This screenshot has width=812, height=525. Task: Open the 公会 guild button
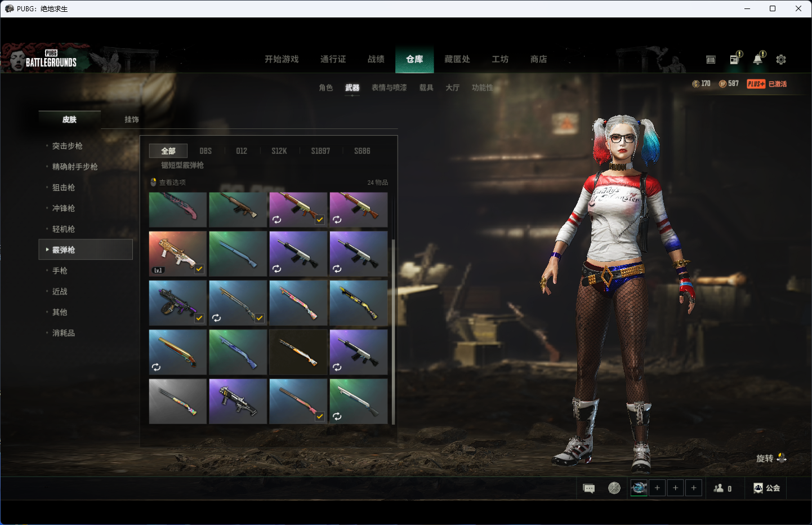(767, 488)
